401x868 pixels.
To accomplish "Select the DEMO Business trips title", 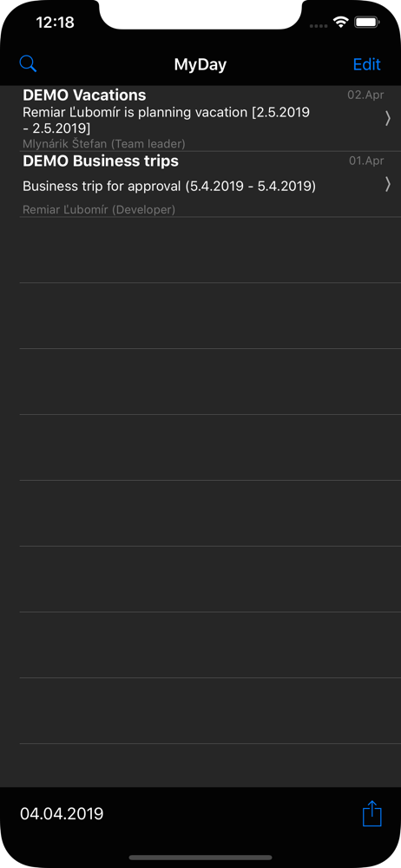I will [x=101, y=161].
